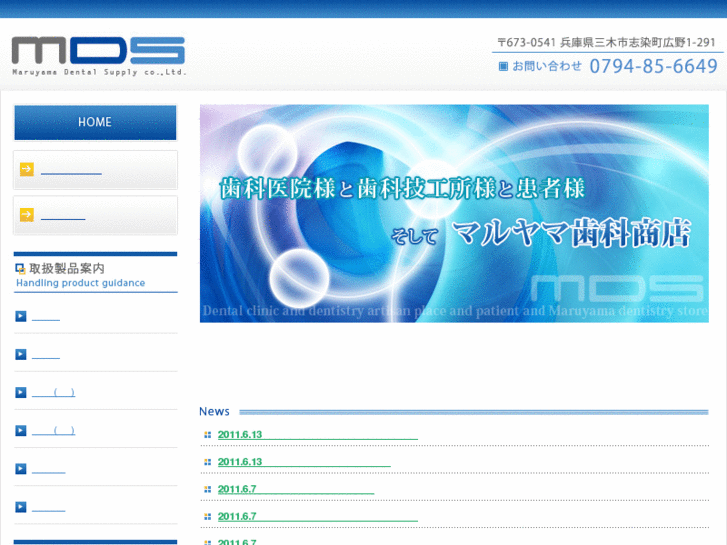
Task: Click the Handling product guidance subtitle
Action: click(81, 283)
